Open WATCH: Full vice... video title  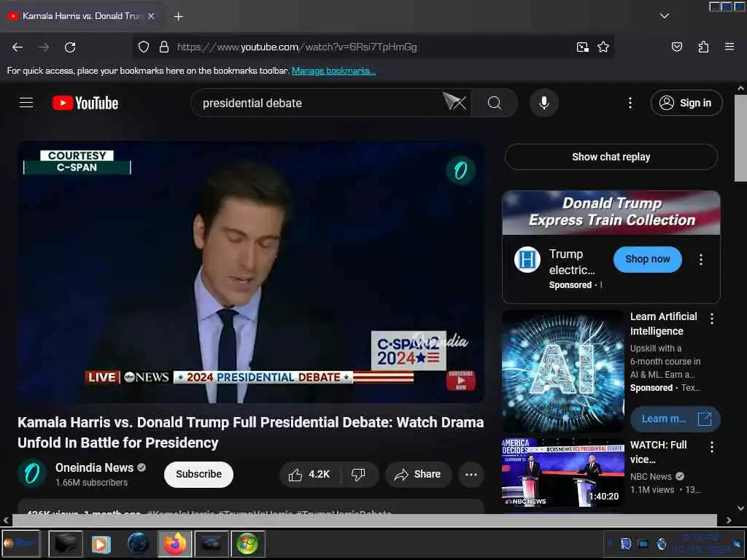point(659,452)
